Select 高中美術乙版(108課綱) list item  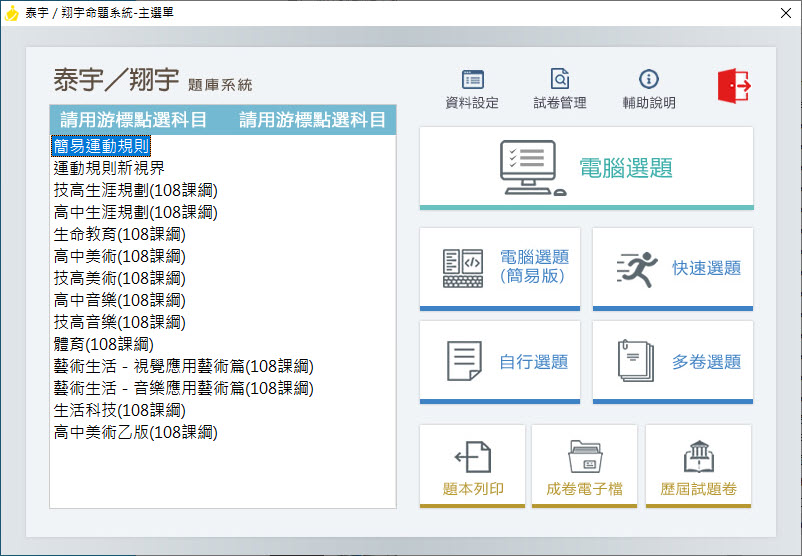click(135, 432)
